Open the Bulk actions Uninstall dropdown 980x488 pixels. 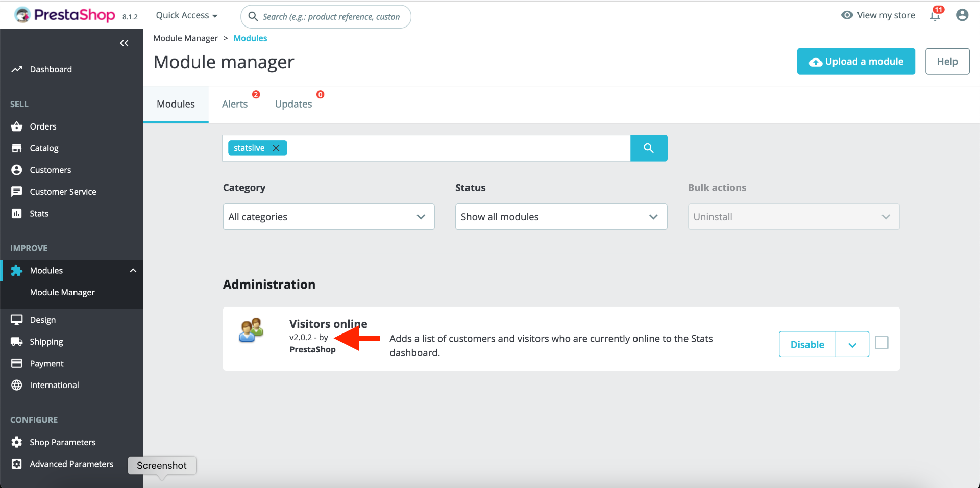pos(794,217)
